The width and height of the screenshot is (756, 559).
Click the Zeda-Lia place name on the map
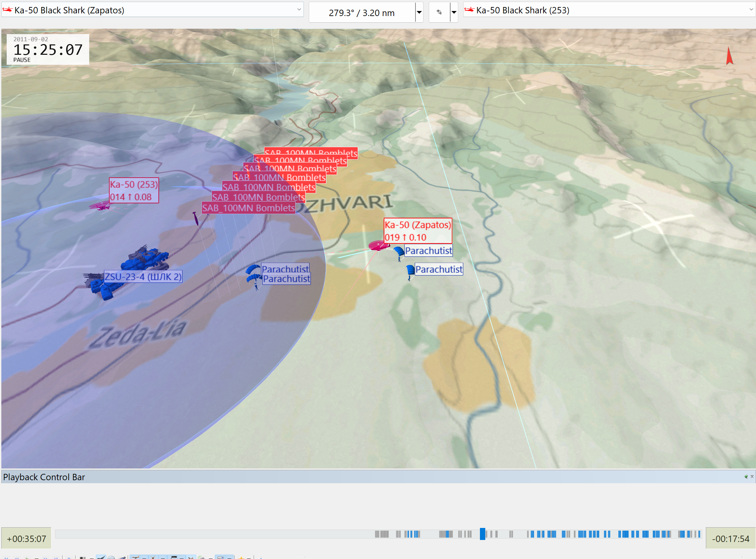137,334
